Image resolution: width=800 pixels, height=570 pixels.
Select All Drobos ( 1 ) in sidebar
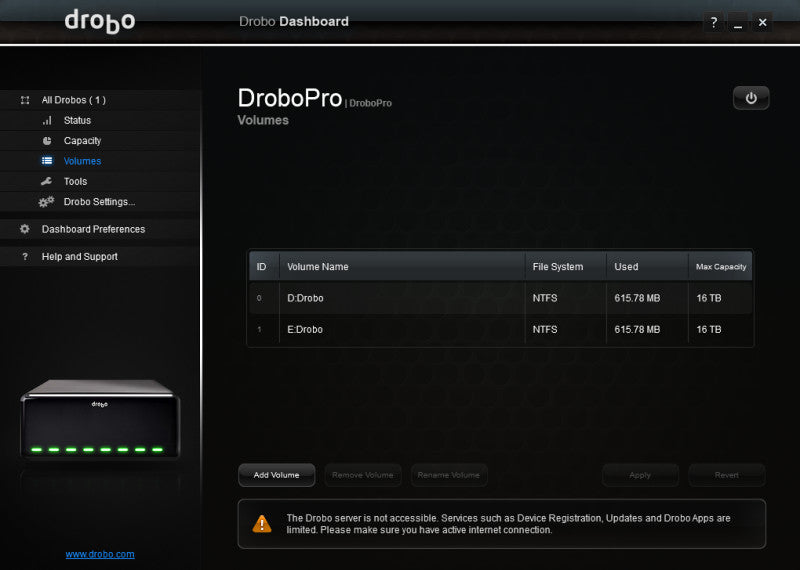(x=100, y=100)
